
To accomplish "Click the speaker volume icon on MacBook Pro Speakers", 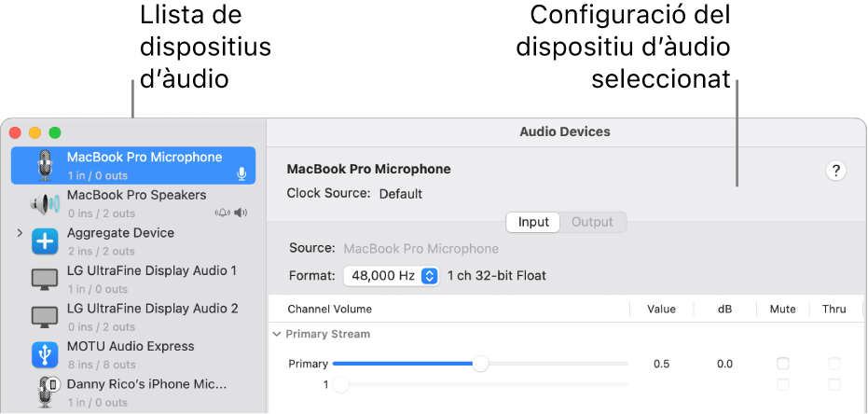I will [x=241, y=213].
